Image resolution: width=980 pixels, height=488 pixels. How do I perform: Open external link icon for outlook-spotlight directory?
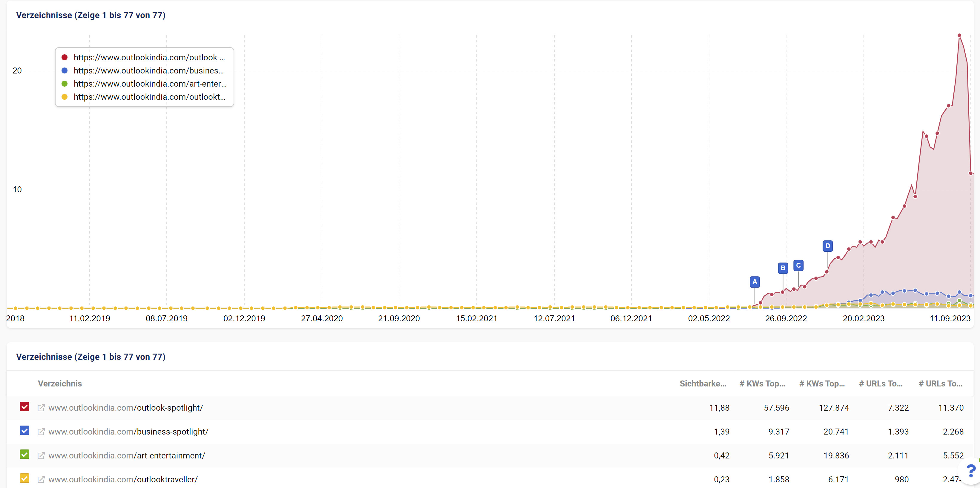point(41,408)
